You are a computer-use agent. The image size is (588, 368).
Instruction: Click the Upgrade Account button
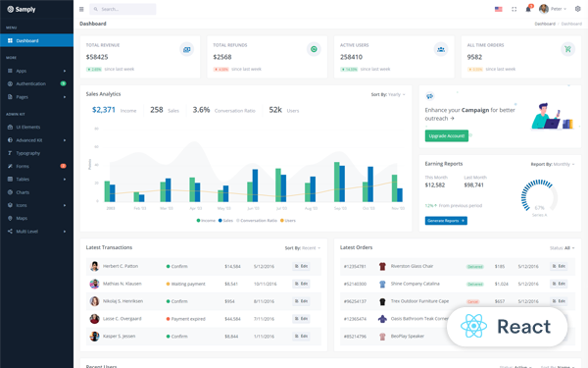point(447,136)
